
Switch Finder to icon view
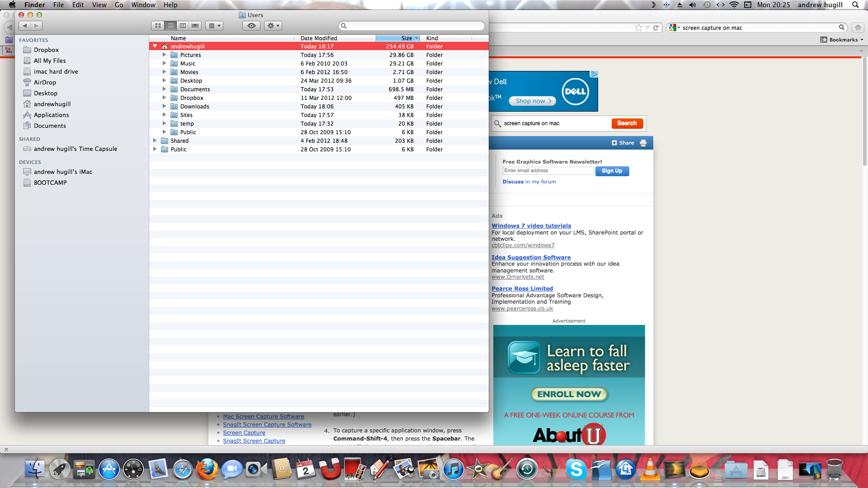click(x=158, y=26)
